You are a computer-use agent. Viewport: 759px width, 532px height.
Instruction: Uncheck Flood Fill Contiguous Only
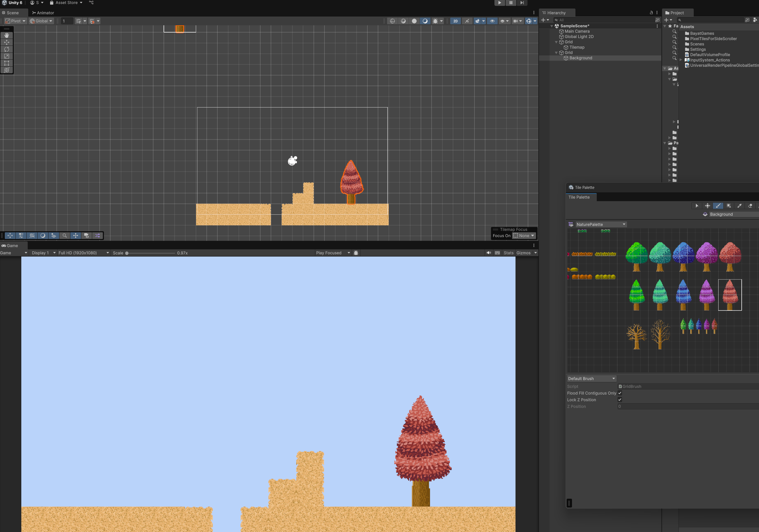coord(620,393)
